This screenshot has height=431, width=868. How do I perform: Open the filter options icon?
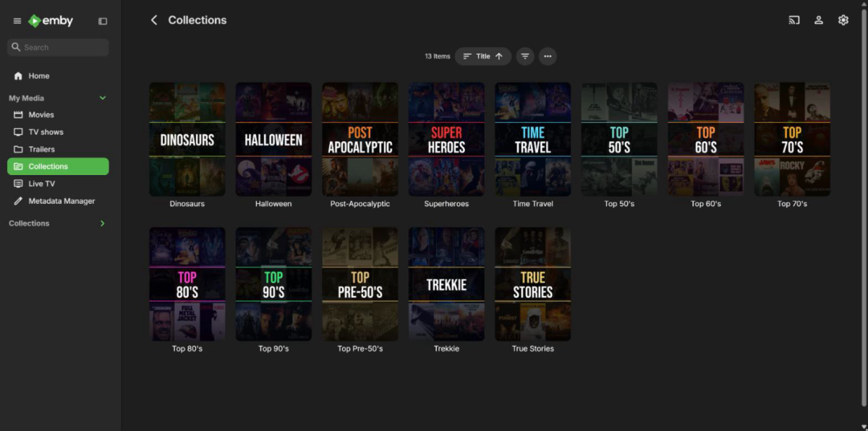525,56
